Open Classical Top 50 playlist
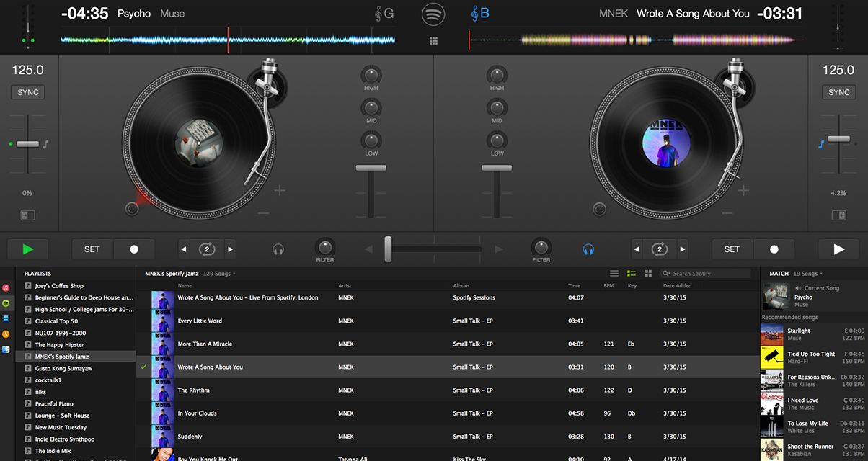The width and height of the screenshot is (868, 461). (56, 321)
